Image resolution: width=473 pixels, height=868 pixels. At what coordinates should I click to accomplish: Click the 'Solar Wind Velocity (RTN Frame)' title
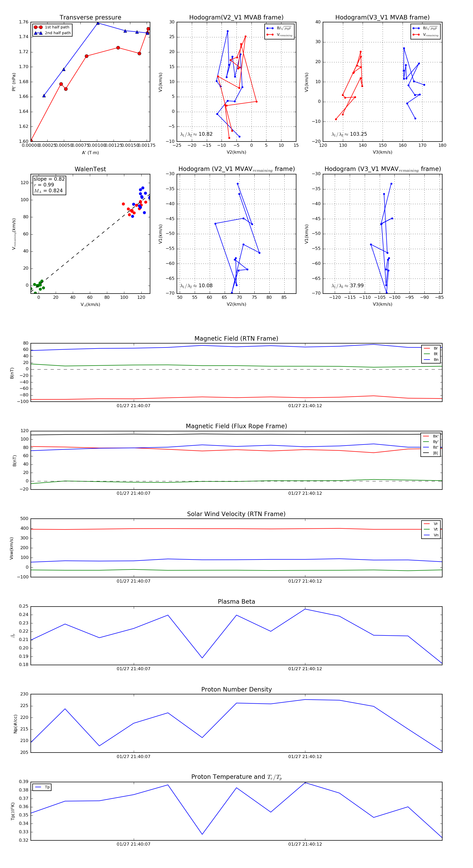click(x=236, y=514)
